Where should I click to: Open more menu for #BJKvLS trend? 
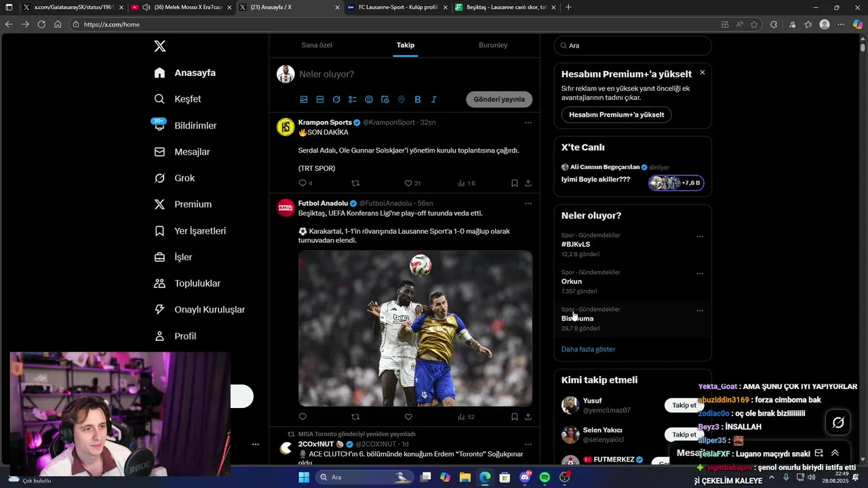click(x=700, y=237)
